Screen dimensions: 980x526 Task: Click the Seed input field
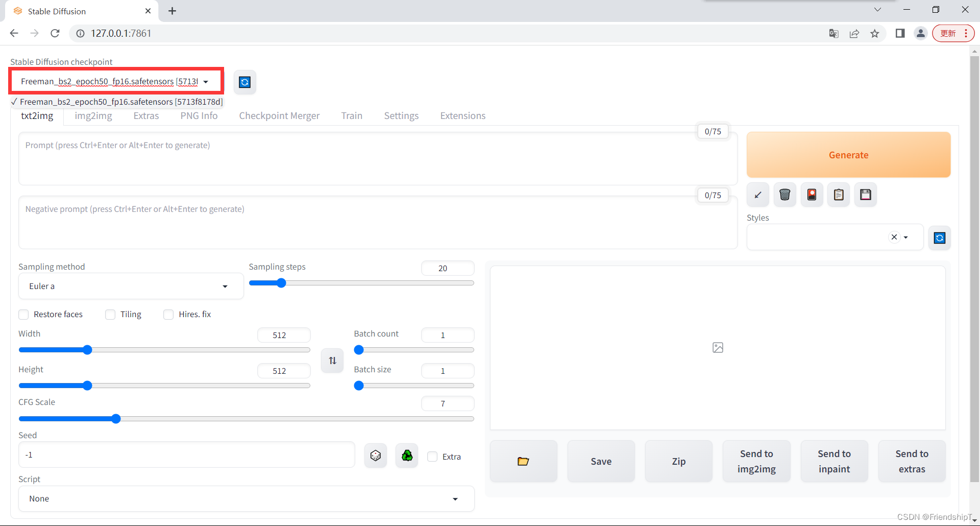click(187, 455)
